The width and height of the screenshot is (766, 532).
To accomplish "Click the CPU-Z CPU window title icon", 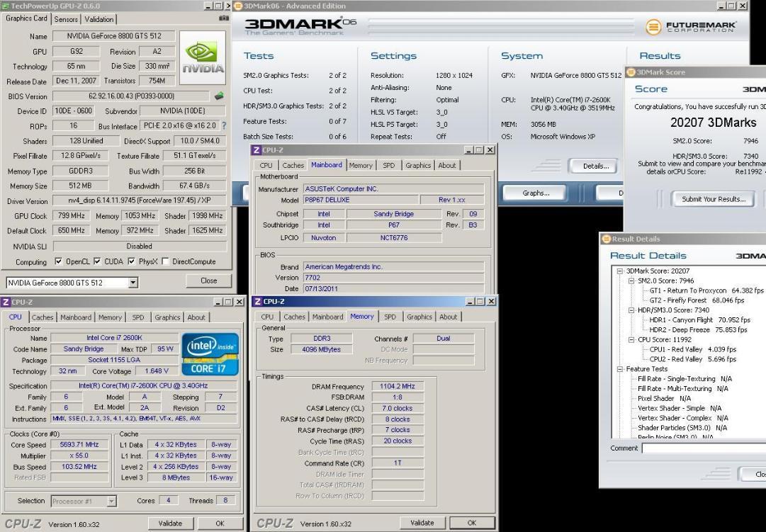I will pos(6,302).
